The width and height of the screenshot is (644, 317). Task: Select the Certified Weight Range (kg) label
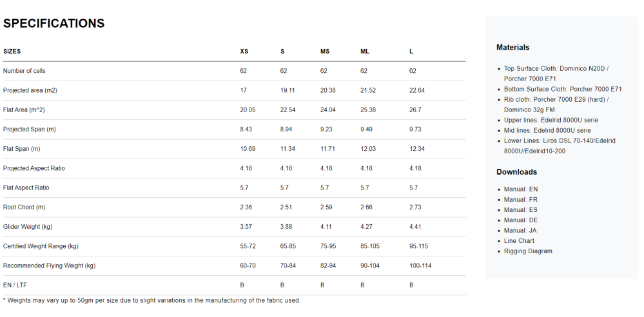pos(41,246)
